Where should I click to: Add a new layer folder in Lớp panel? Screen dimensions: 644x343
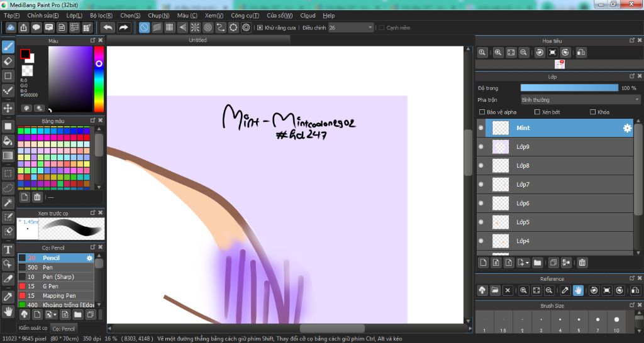[537, 263]
